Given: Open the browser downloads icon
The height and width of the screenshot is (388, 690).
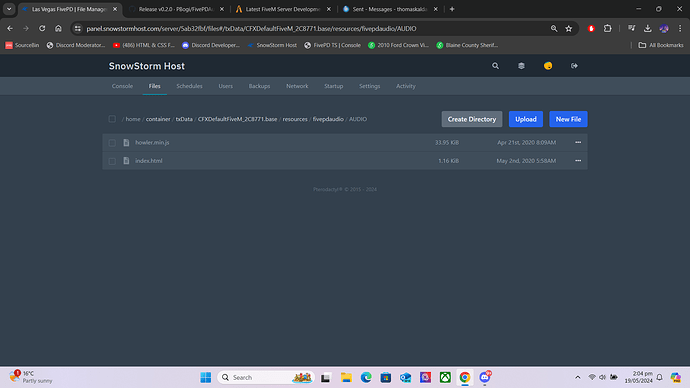Looking at the screenshot, I should [648, 29].
